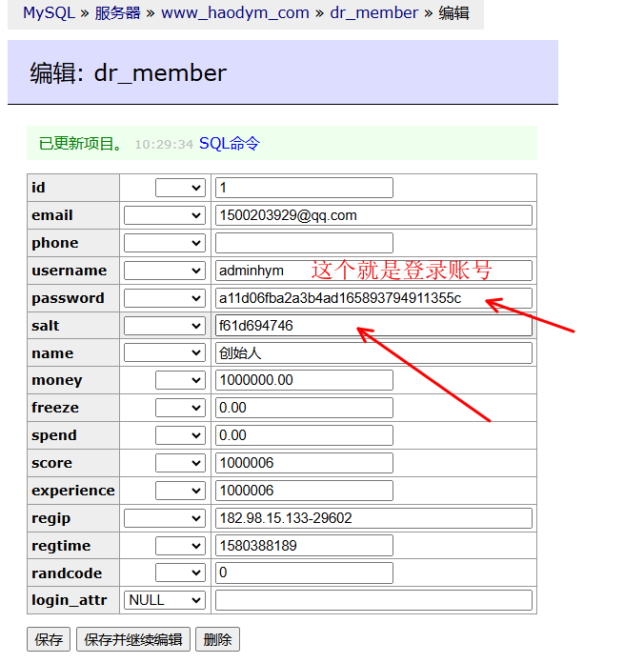644x663 pixels.
Task: Expand the regtime function dropdown
Action: click(180, 546)
